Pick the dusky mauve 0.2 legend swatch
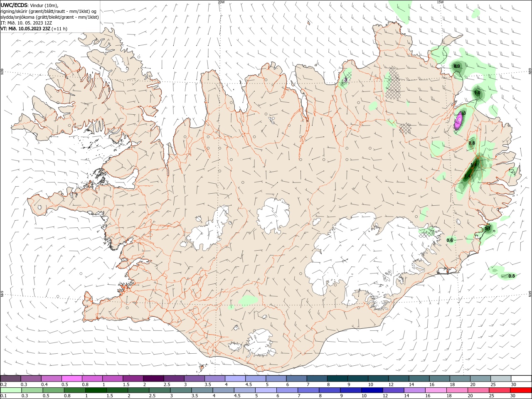The height and width of the screenshot is (399, 532). pyautogui.click(x=10, y=379)
